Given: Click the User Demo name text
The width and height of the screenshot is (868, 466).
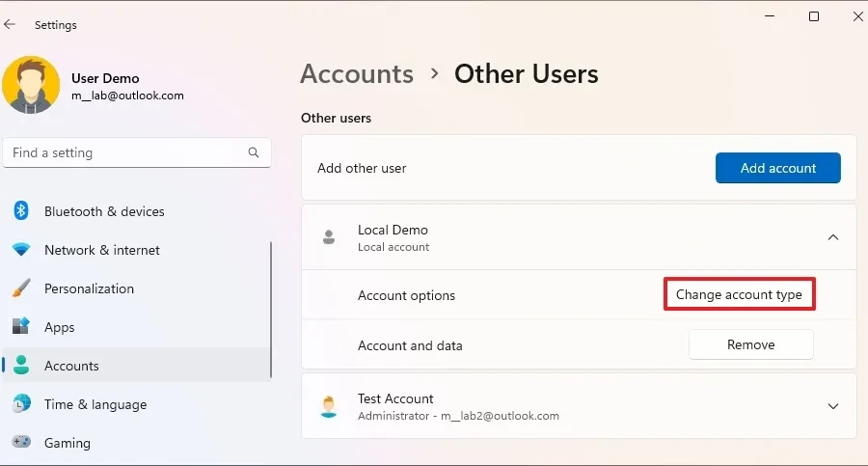Looking at the screenshot, I should (105, 78).
